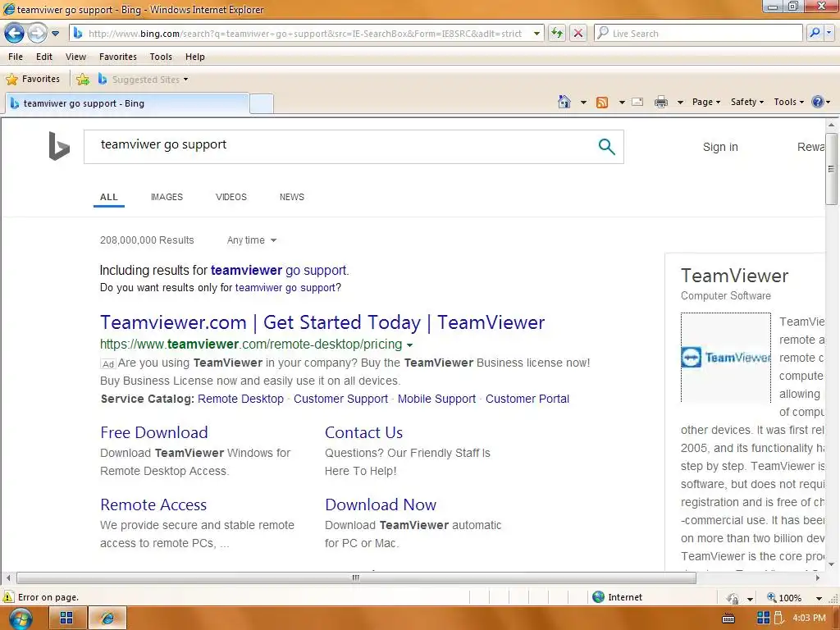Click the Customer Support service link
The image size is (840, 630).
[x=340, y=399]
